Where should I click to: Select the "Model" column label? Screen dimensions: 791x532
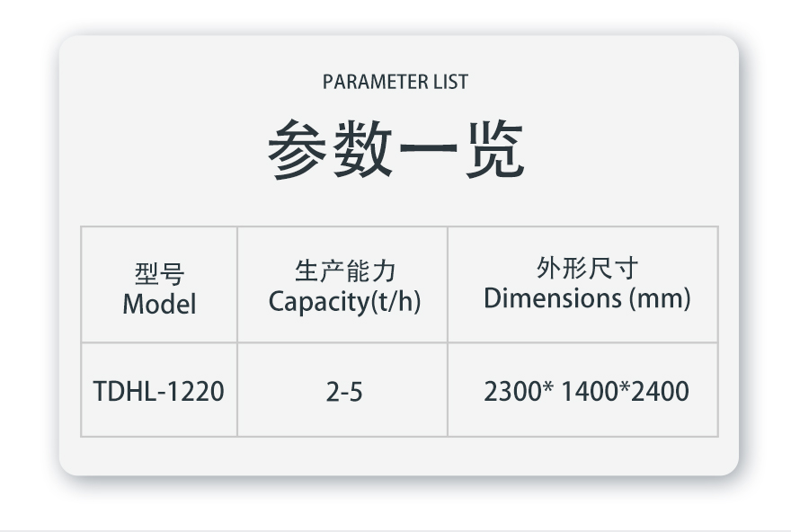tap(159, 304)
